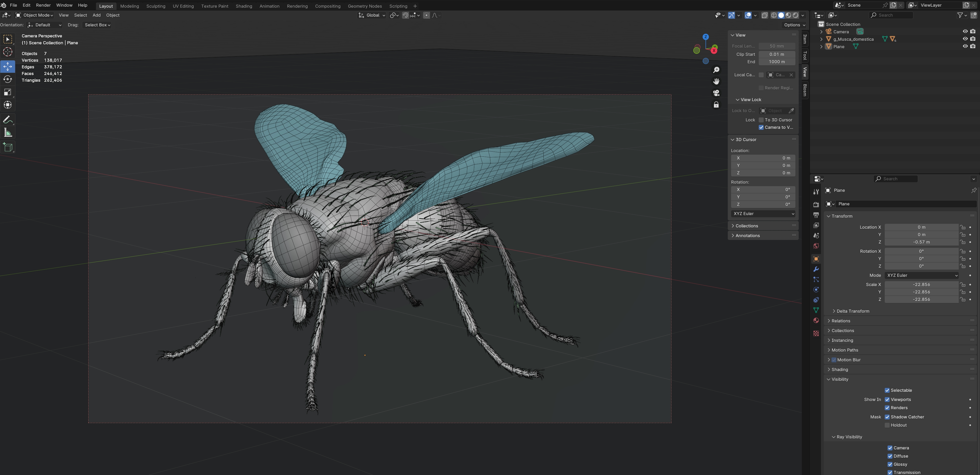The image size is (980, 475).
Task: Uncheck the Shadow Catcher checkbox
Action: click(x=887, y=417)
